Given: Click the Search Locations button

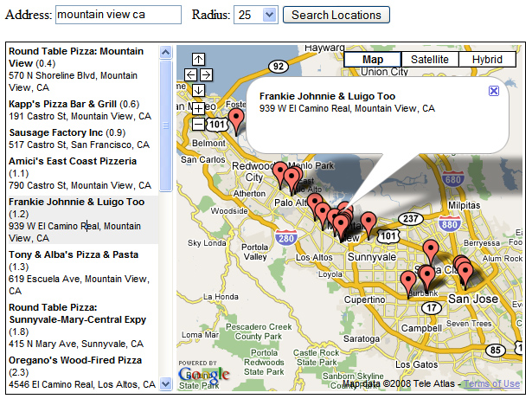Looking at the screenshot, I should [337, 16].
